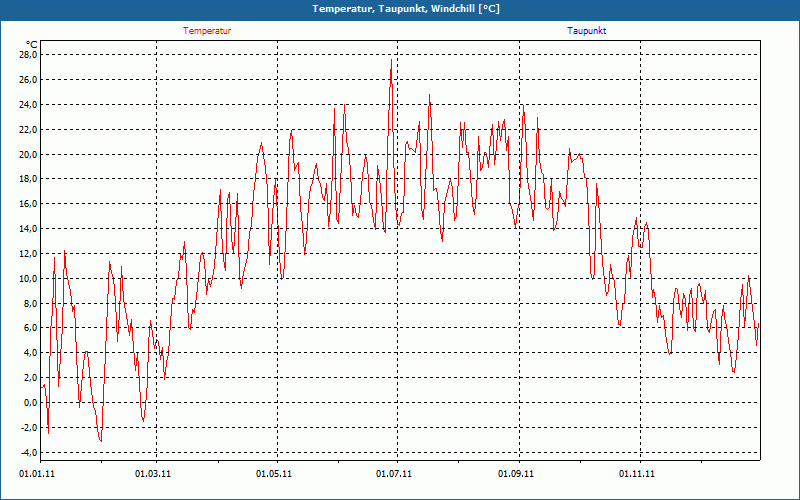The width and height of the screenshot is (800, 500).
Task: Select the 16,0 y-axis label
Action: [x=28, y=204]
